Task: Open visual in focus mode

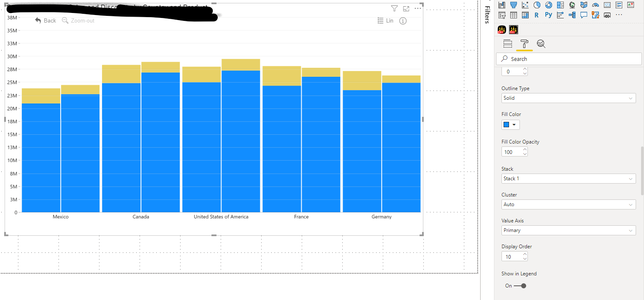Action: point(406,8)
